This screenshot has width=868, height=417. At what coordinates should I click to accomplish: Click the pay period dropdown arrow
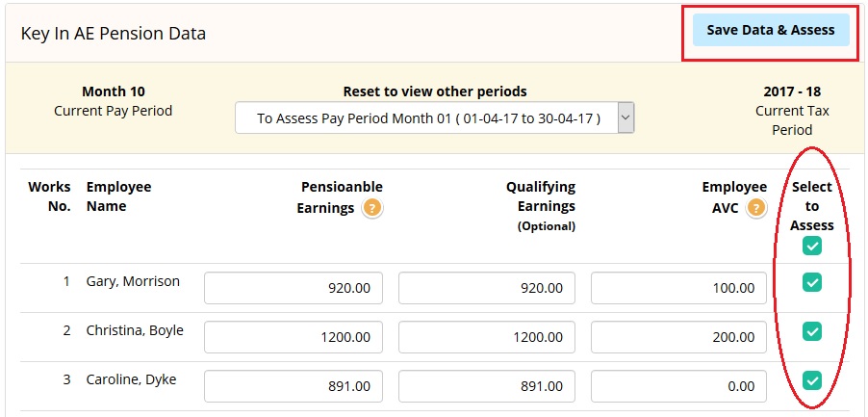click(625, 117)
